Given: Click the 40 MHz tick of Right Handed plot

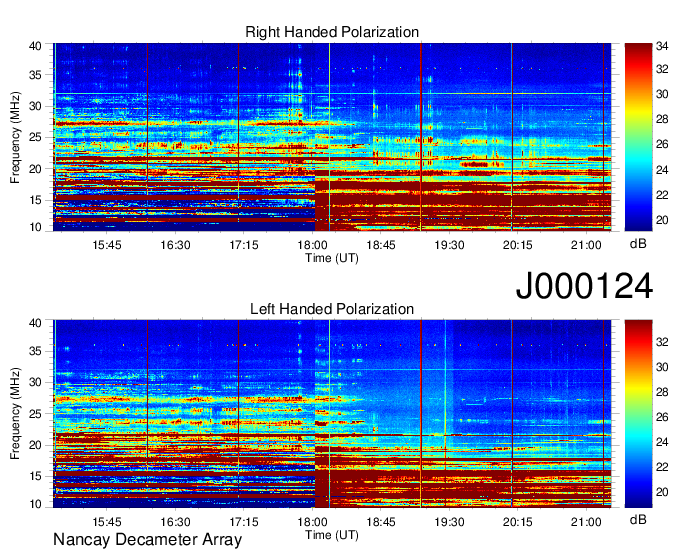Looking at the screenshot, I should pyautogui.click(x=35, y=46).
